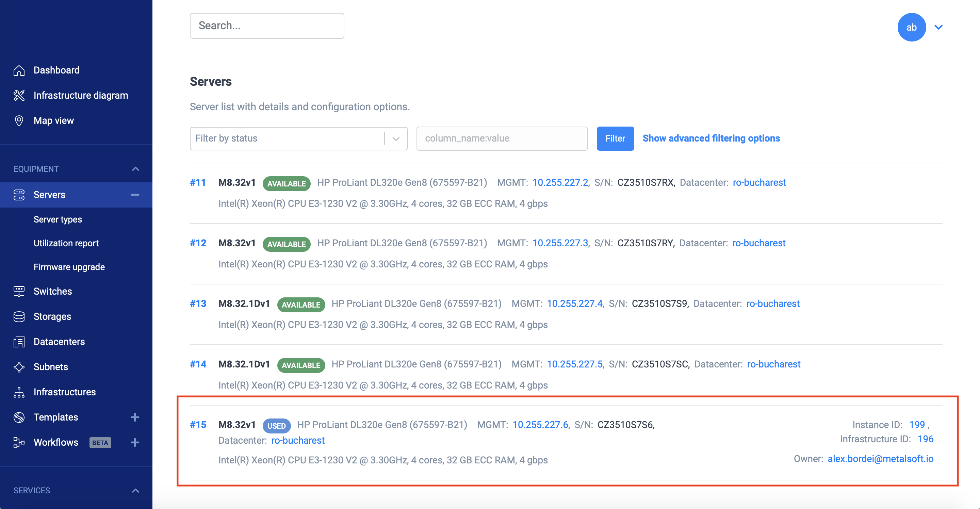Open the Filter by status dropdown
The height and width of the screenshot is (509, 980).
click(298, 138)
